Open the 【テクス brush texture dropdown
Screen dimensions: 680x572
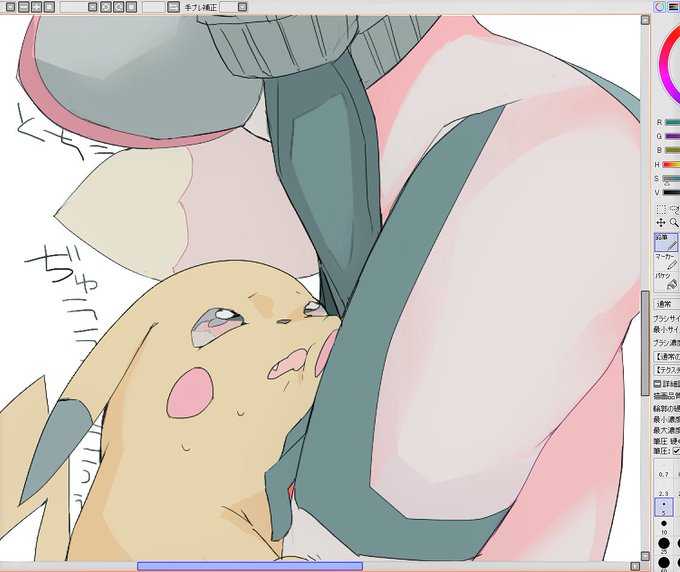pyautogui.click(x=667, y=370)
